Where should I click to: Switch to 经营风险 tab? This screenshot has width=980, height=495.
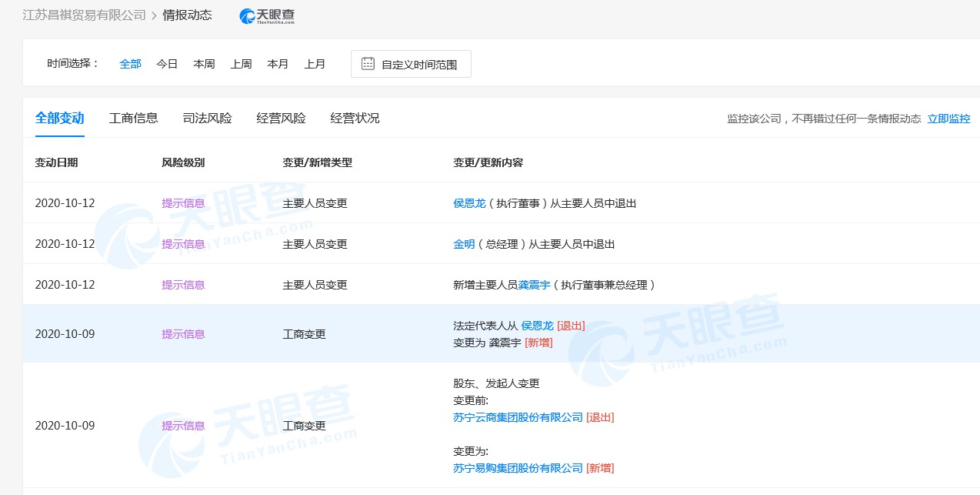click(x=281, y=119)
